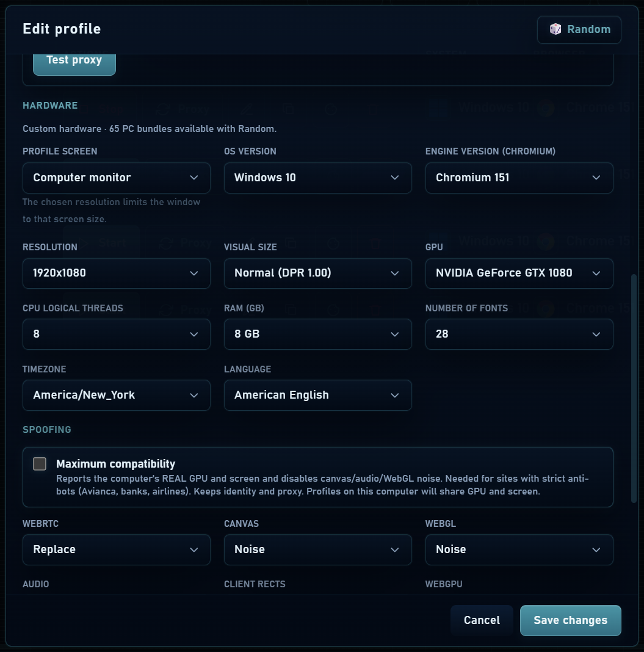The width and height of the screenshot is (644, 652).
Task: Open the WebRTC Replace dropdown
Action: tap(117, 549)
